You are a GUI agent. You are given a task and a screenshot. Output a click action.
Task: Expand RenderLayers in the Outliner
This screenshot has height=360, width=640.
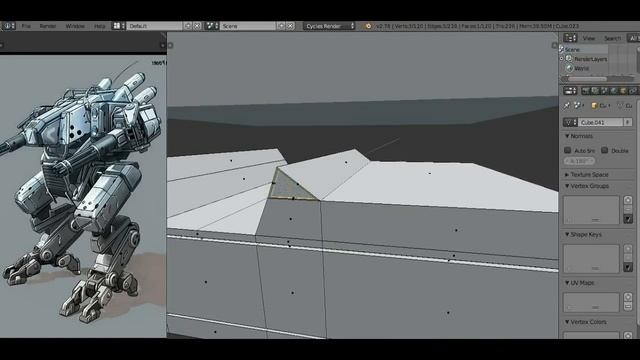[x=562, y=59]
